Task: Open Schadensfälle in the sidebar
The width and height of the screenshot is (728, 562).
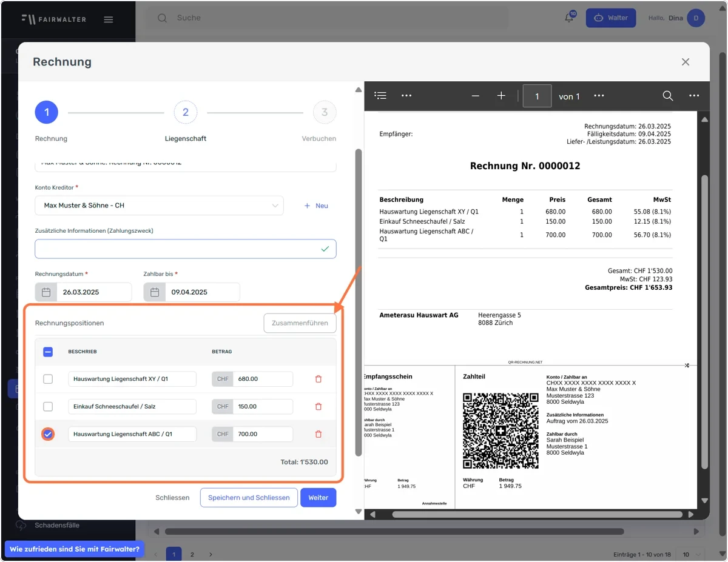Action: (57, 525)
